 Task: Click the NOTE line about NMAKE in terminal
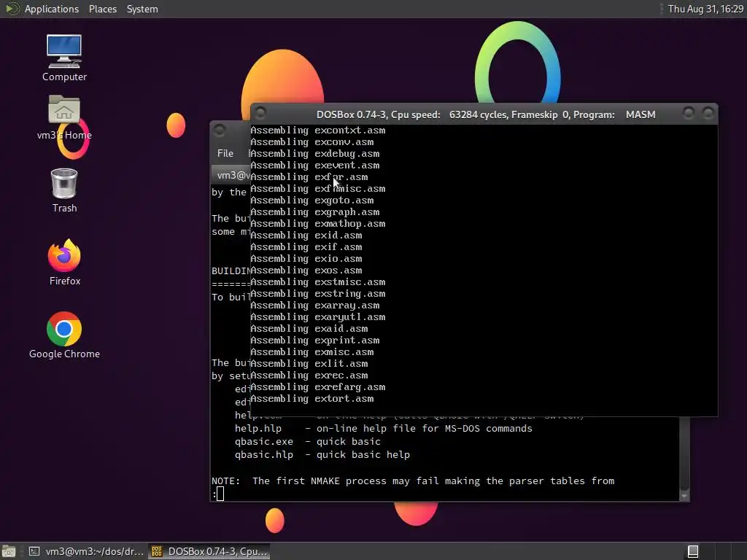click(413, 481)
